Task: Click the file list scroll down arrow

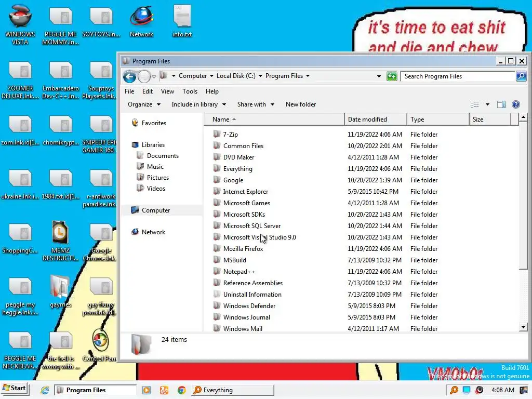Action: point(523,327)
